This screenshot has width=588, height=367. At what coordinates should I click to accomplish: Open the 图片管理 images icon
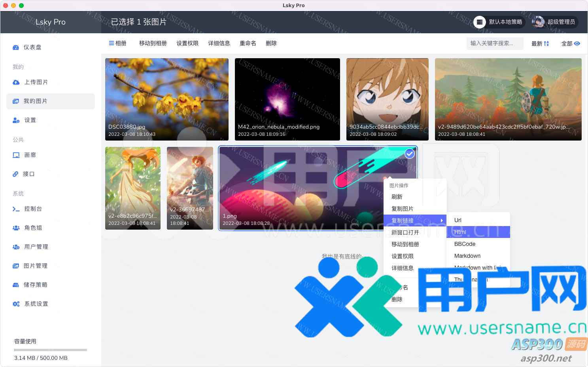point(16,266)
